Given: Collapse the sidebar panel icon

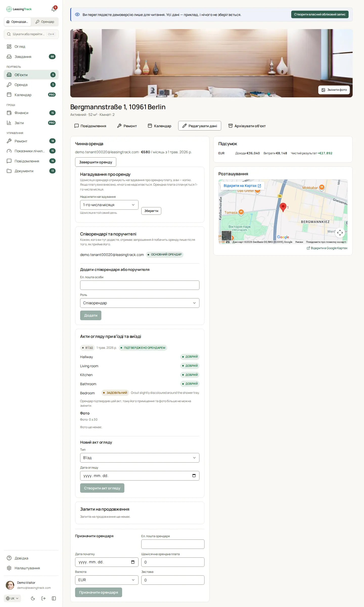Looking at the screenshot, I should (x=54, y=598).
